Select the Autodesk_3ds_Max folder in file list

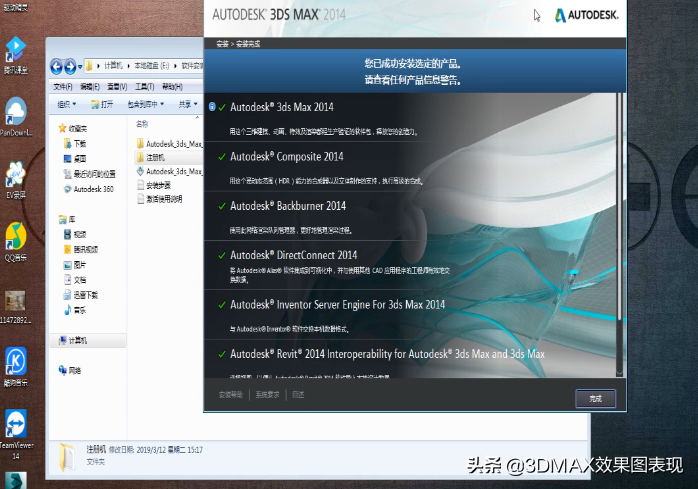coord(169,143)
